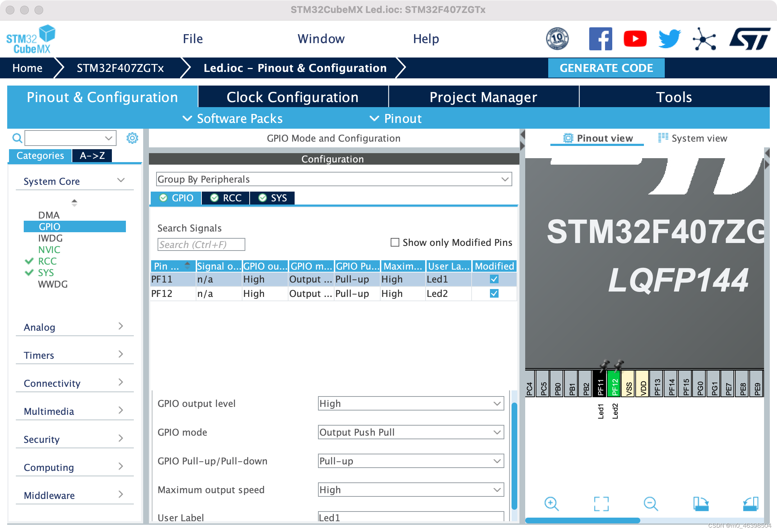Enable Show only Modified Pins
This screenshot has width=777, height=532.
(395, 243)
